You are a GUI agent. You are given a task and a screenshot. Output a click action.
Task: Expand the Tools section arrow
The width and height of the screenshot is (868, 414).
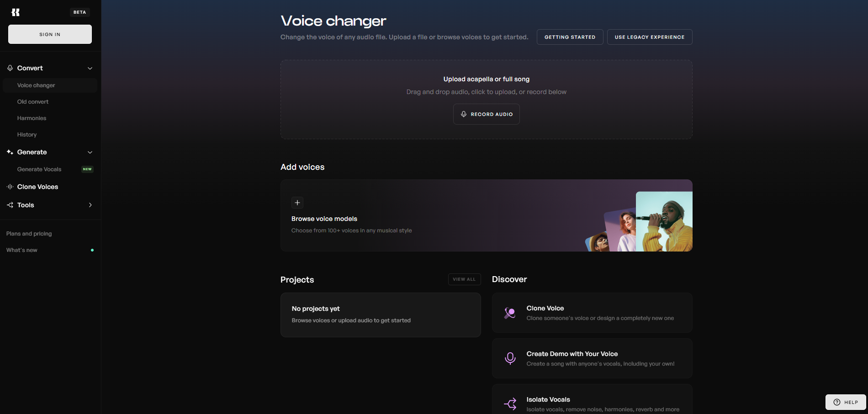[x=90, y=205]
